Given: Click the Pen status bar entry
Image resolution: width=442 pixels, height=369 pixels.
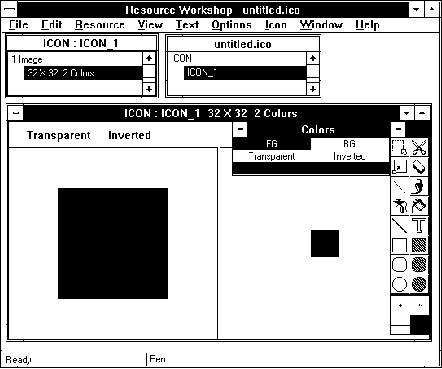Looking at the screenshot, I should click(157, 359).
